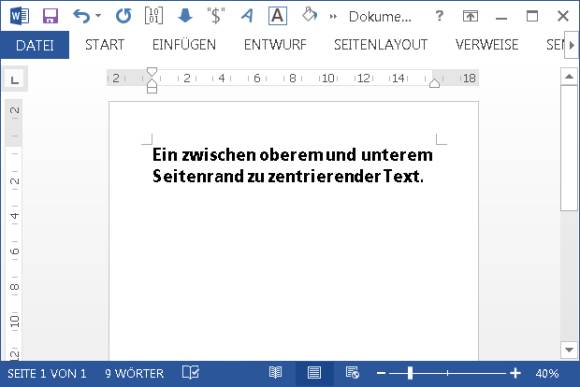Save the document with the floppy disk icon
The image size is (580, 387).
[50, 16]
